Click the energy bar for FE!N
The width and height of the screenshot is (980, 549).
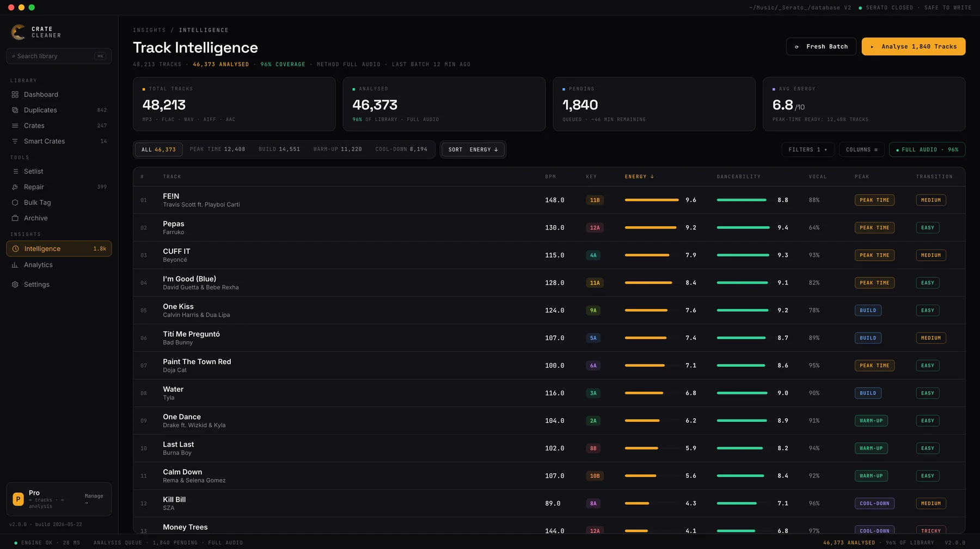pyautogui.click(x=652, y=200)
